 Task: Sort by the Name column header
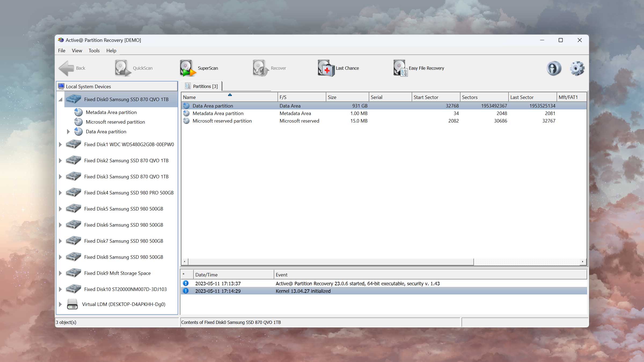(229, 97)
